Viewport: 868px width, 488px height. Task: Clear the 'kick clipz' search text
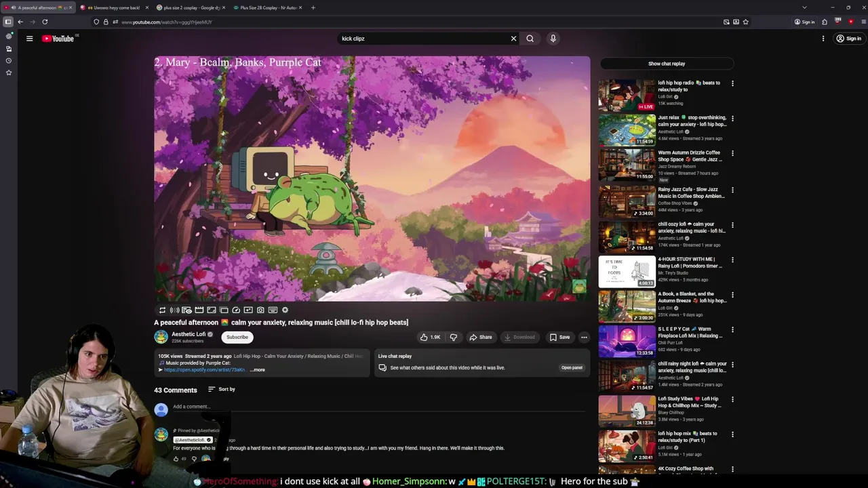pos(513,39)
